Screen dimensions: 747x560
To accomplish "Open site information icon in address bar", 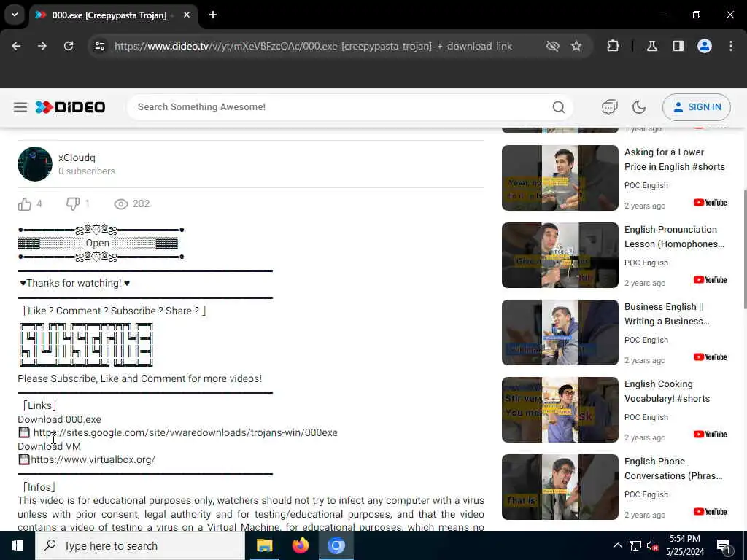I will tap(99, 46).
